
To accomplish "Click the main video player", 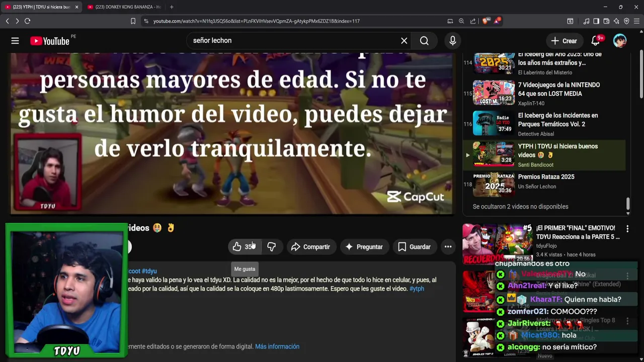I will (x=231, y=133).
